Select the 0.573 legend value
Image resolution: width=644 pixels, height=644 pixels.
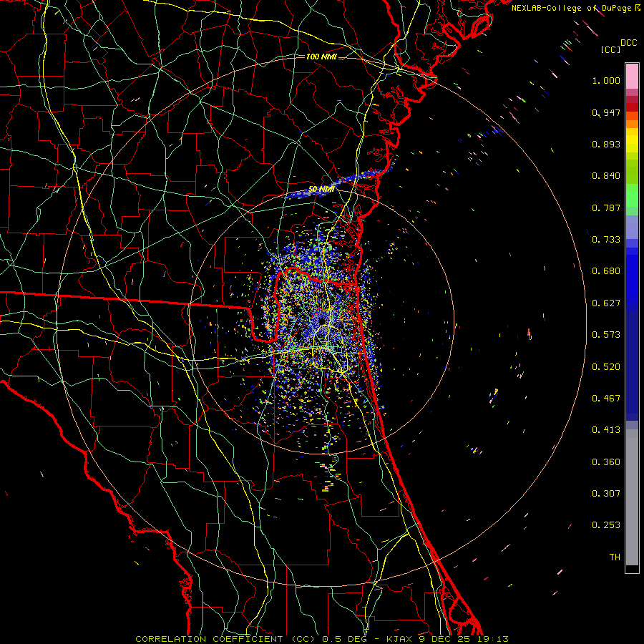[x=606, y=335]
